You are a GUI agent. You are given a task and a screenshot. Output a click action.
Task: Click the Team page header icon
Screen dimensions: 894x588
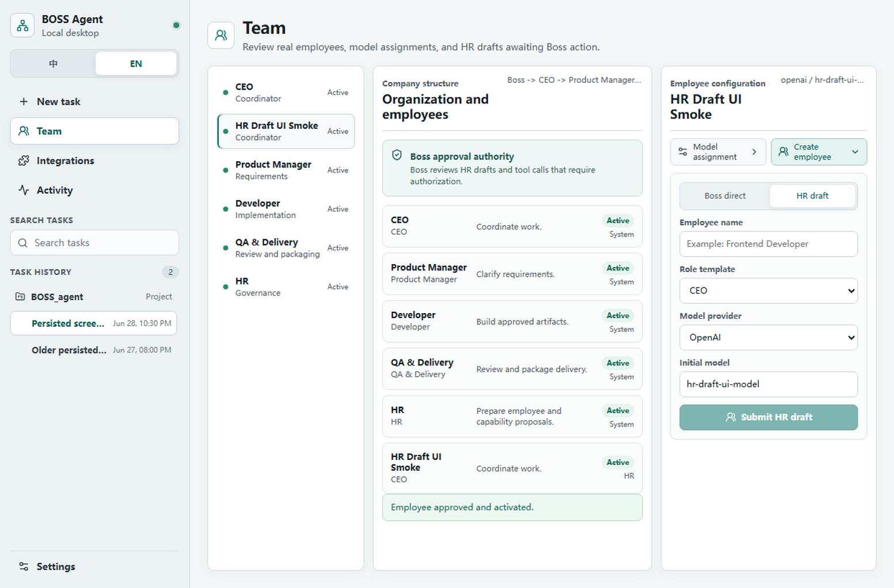[221, 36]
